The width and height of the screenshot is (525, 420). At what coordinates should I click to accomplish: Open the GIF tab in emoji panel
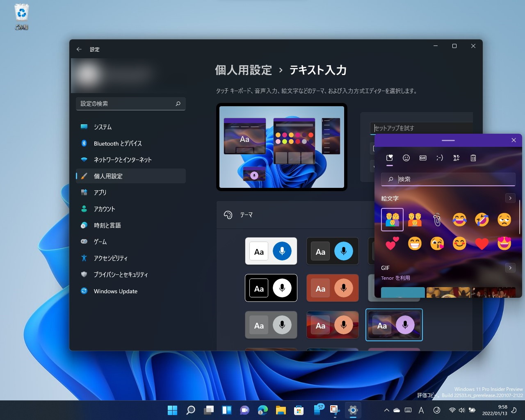click(x=423, y=158)
